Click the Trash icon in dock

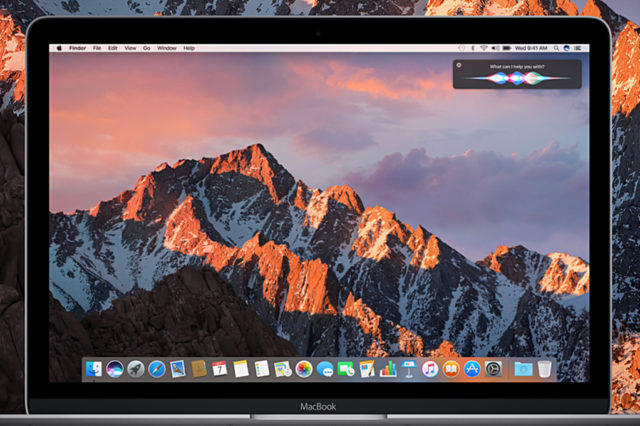tap(545, 369)
